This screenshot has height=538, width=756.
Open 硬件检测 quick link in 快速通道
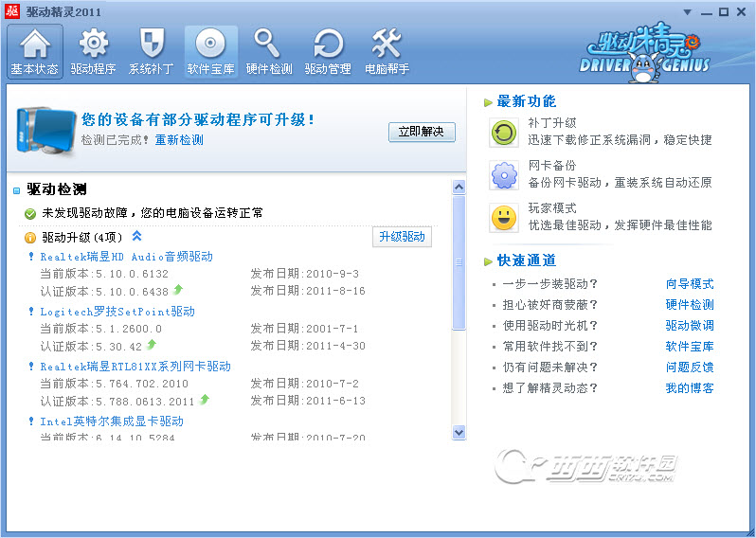click(x=690, y=305)
